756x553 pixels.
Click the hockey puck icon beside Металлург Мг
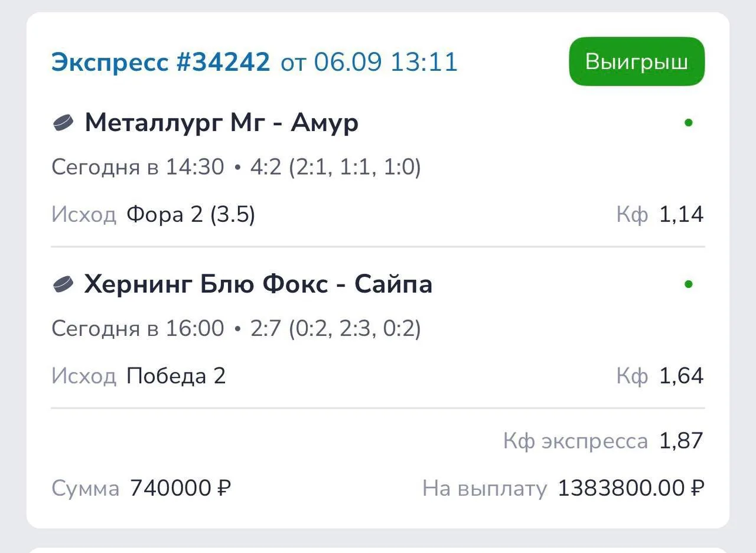pyautogui.click(x=63, y=123)
